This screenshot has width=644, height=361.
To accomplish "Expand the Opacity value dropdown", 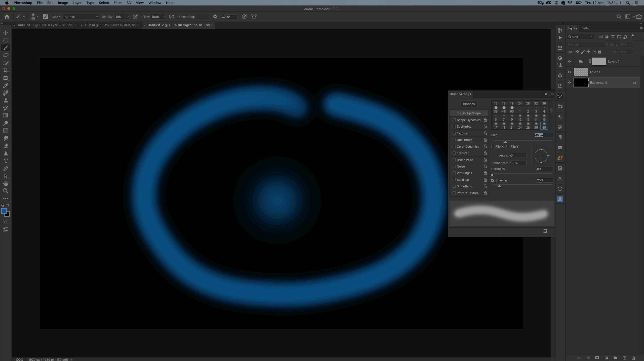I will pyautogui.click(x=128, y=17).
